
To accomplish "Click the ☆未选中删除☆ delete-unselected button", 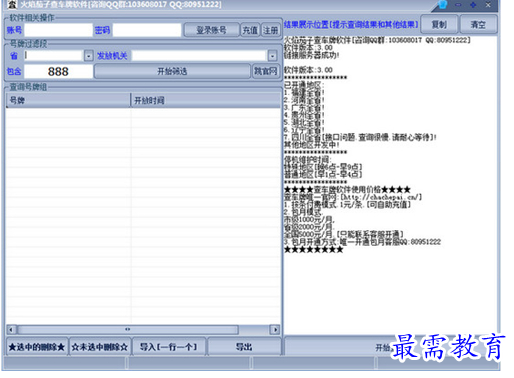I will coord(100,347).
